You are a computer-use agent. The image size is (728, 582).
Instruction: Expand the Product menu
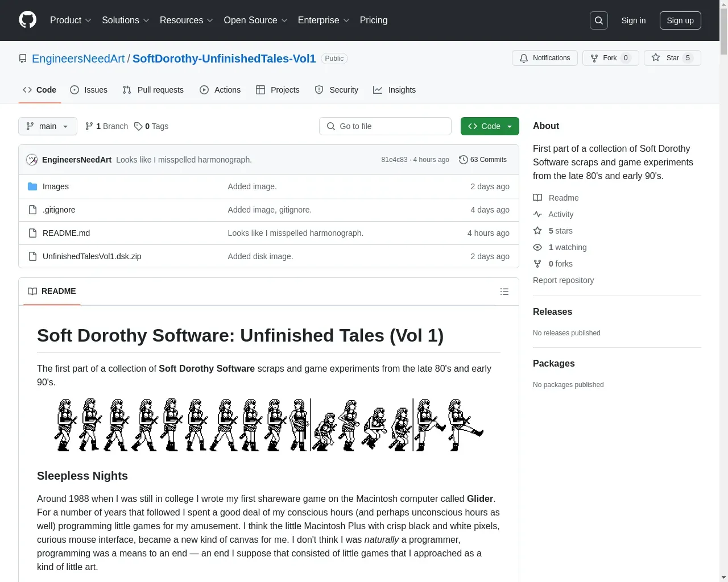[x=71, y=20]
